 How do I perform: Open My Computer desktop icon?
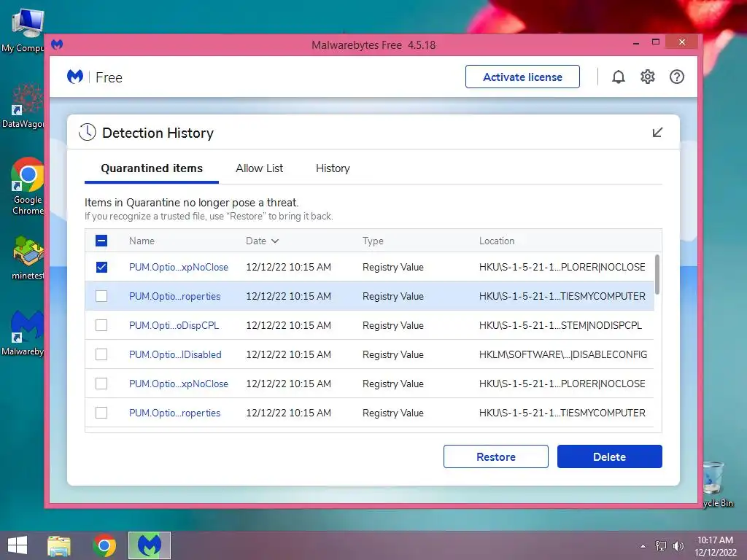tap(25, 31)
